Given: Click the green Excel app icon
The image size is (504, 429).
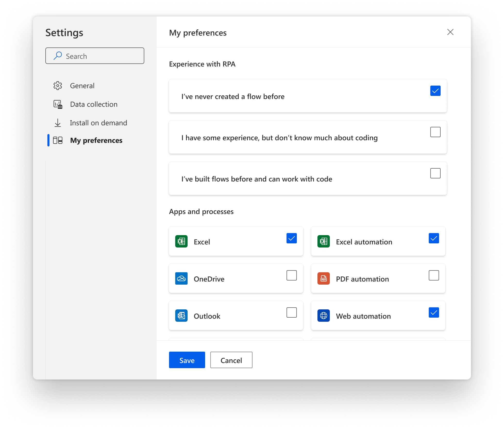Looking at the screenshot, I should click(181, 242).
